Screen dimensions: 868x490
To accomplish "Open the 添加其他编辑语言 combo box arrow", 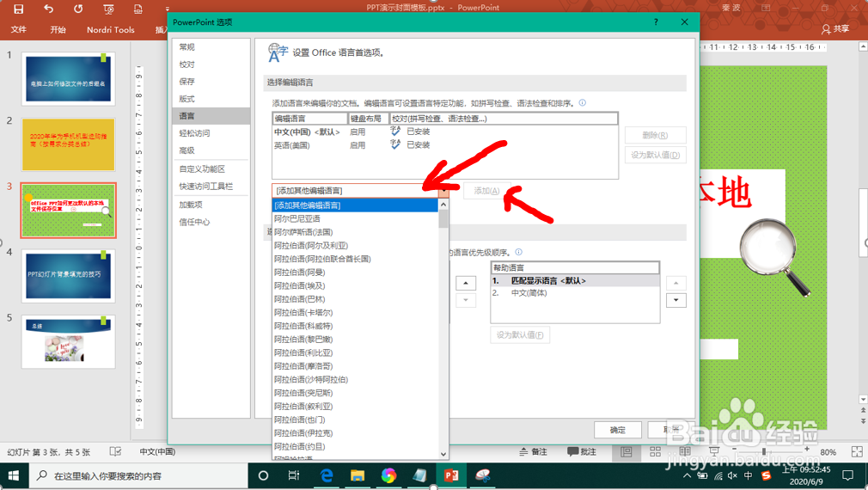I will [x=444, y=191].
